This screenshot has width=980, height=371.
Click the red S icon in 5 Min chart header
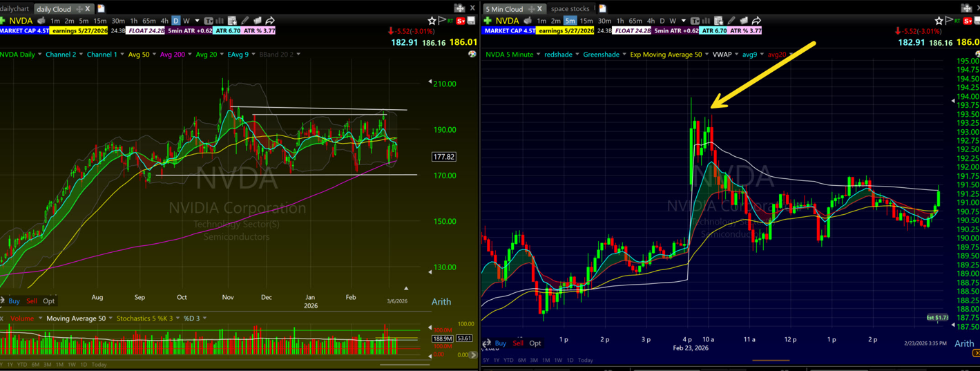(x=968, y=21)
